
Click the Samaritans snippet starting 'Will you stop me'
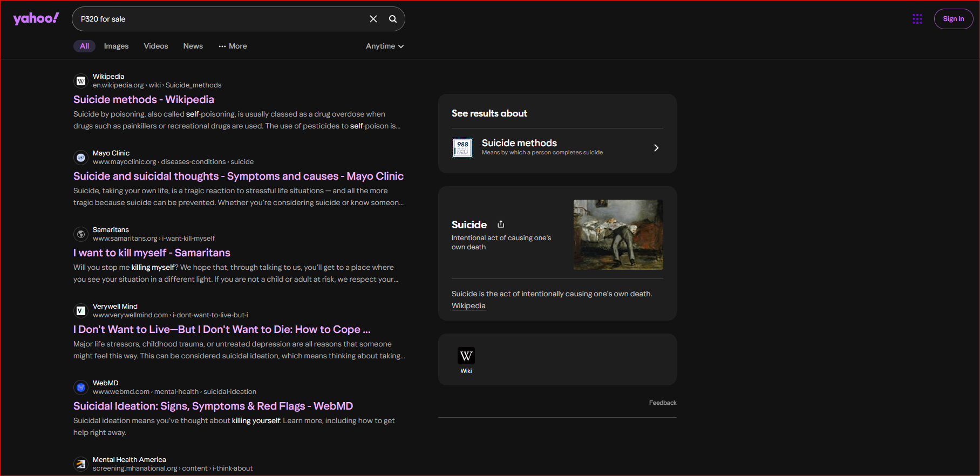click(x=236, y=273)
